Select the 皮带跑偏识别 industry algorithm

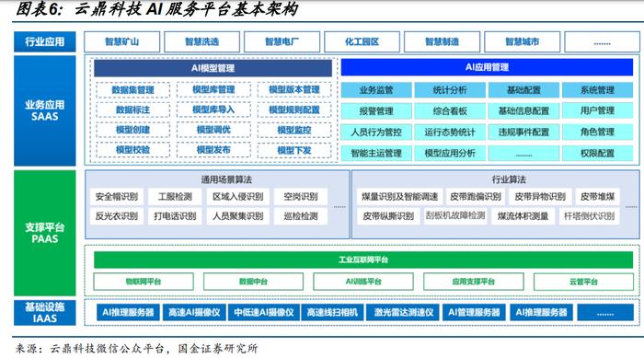(x=476, y=196)
